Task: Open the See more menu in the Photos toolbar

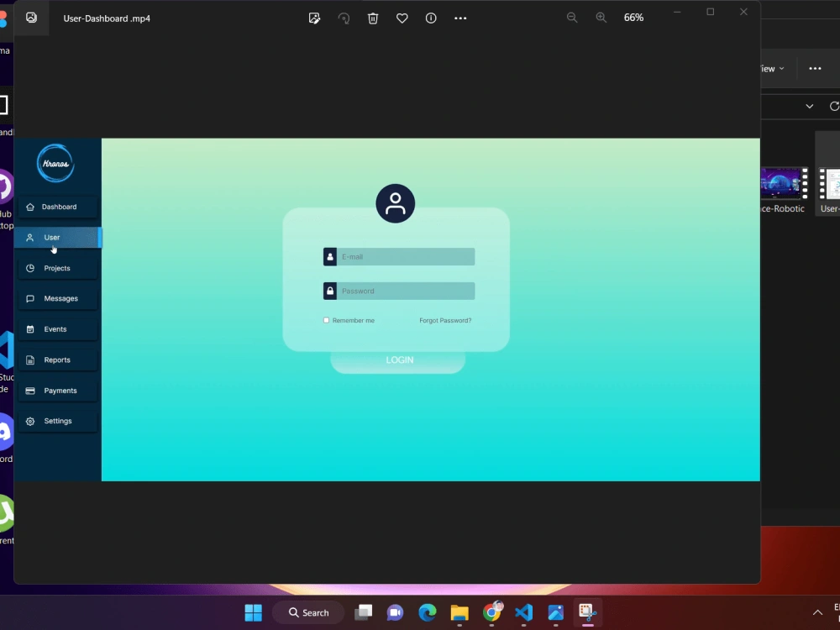Action: coord(459,18)
